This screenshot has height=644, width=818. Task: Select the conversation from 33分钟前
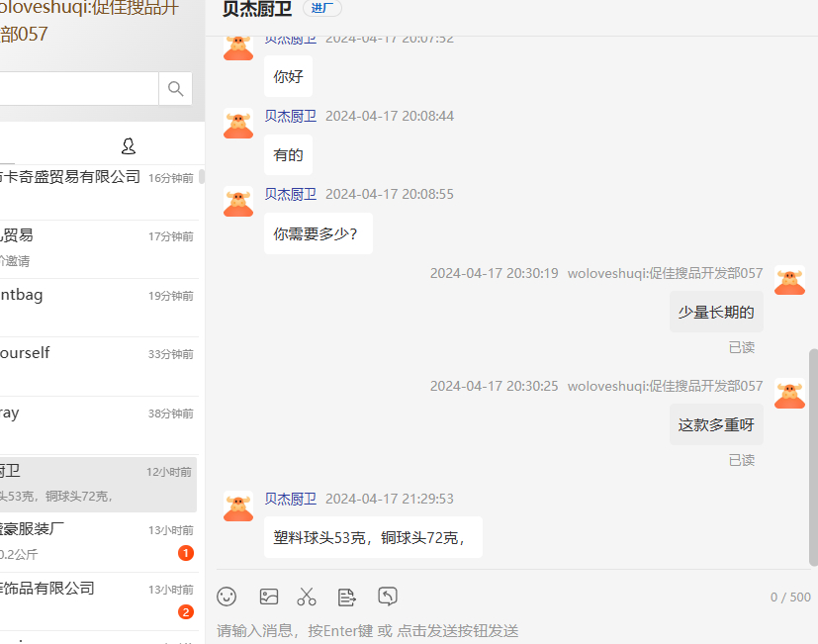[97, 365]
